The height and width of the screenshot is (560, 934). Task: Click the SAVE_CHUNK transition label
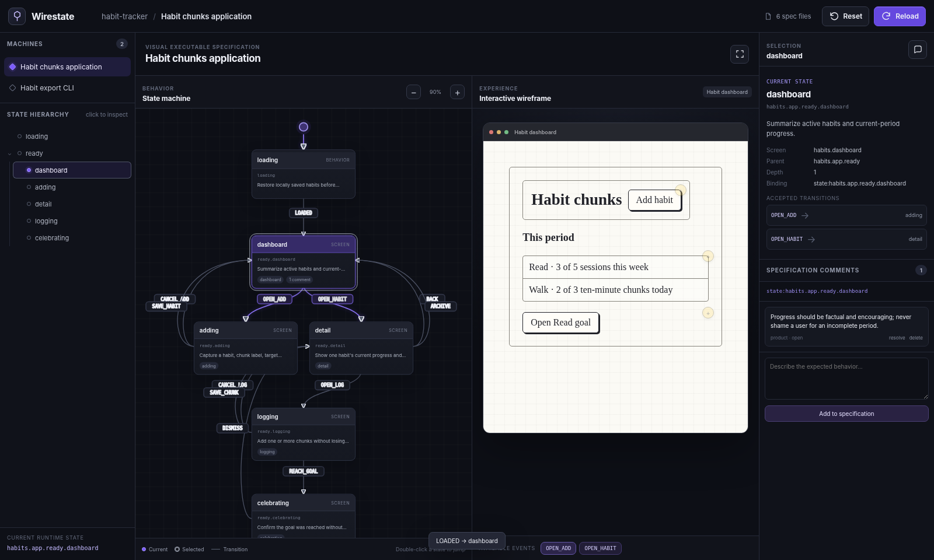point(224,393)
